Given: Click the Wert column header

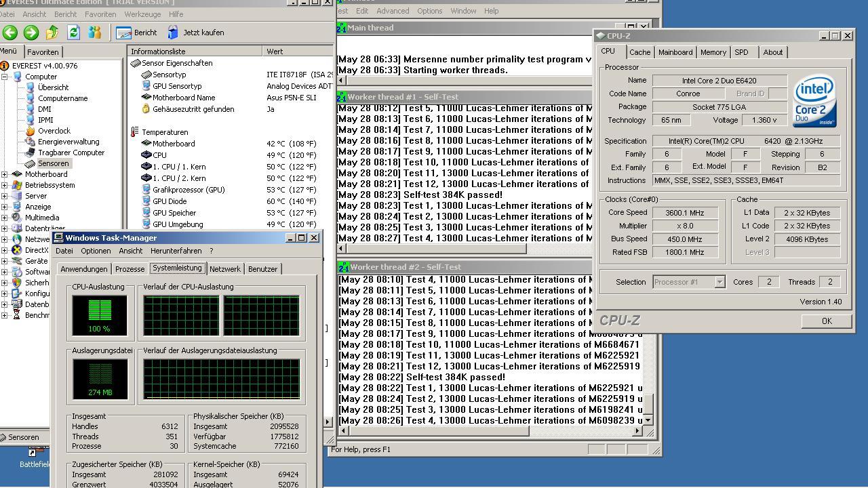Looking at the screenshot, I should [298, 52].
